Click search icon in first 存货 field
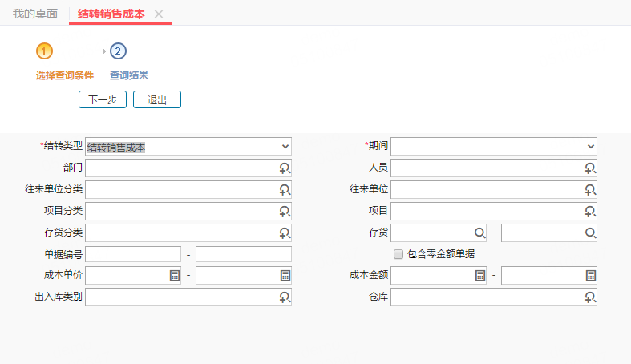The height and width of the screenshot is (364, 631). 479,233
